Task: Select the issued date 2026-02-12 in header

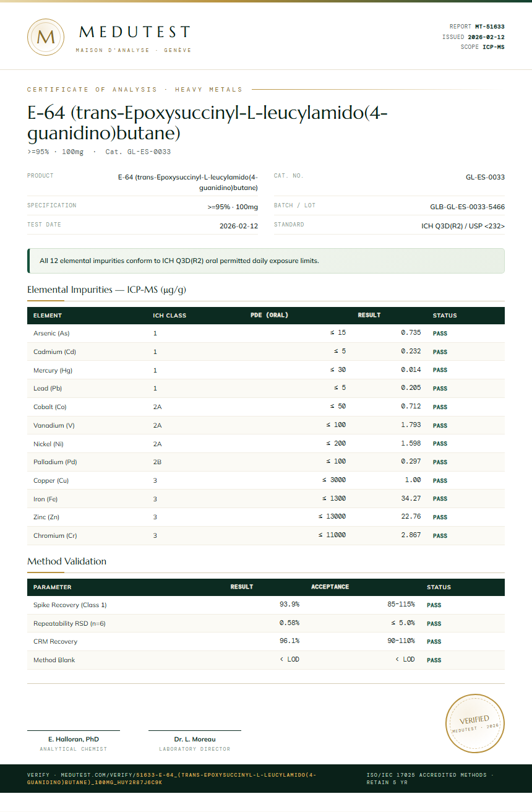Action: (486, 37)
